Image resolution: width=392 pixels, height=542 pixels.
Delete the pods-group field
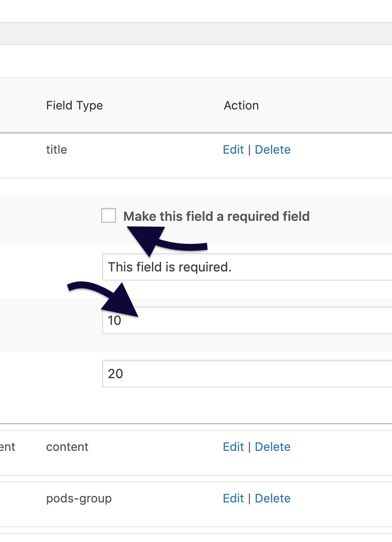272,498
